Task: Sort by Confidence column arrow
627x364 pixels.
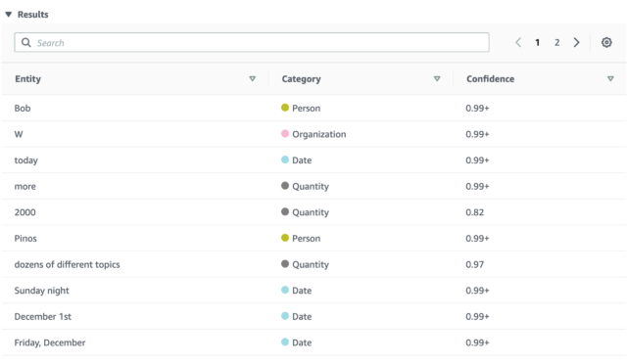Action: (610, 78)
